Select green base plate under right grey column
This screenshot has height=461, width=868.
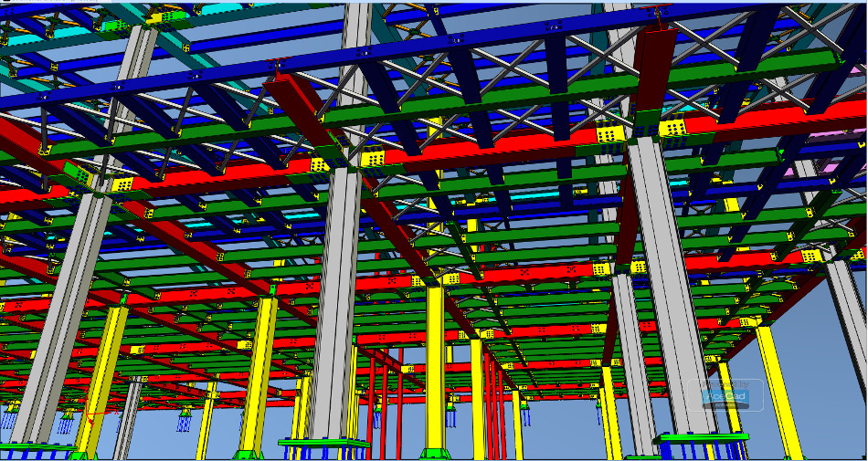click(702, 438)
